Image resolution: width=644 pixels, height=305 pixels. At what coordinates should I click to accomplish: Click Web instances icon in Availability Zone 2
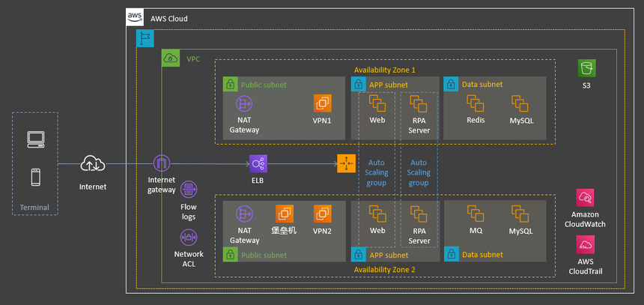click(x=377, y=214)
